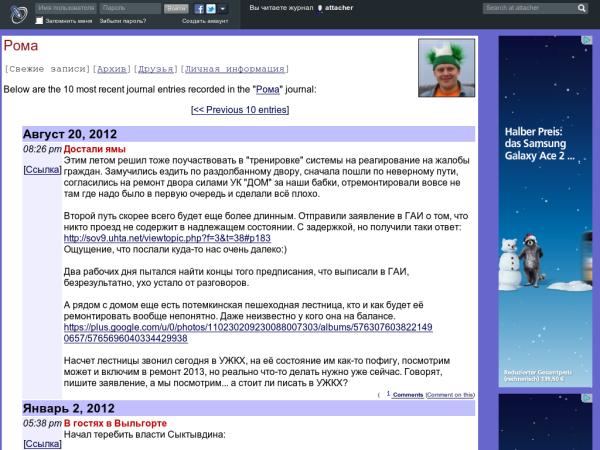
Task: Open the sov9.uhta.net forum link
Action: 167,238
